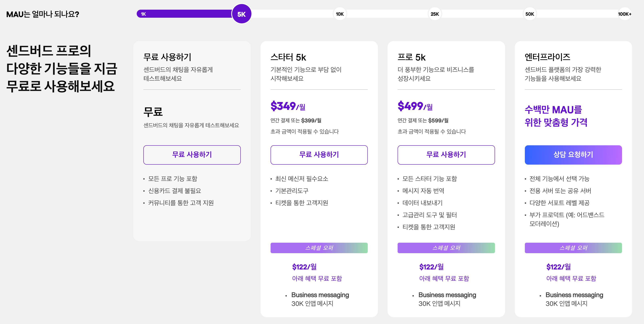
Task: Click 무료 사용하기 button in the free plan card
Action: 192,155
